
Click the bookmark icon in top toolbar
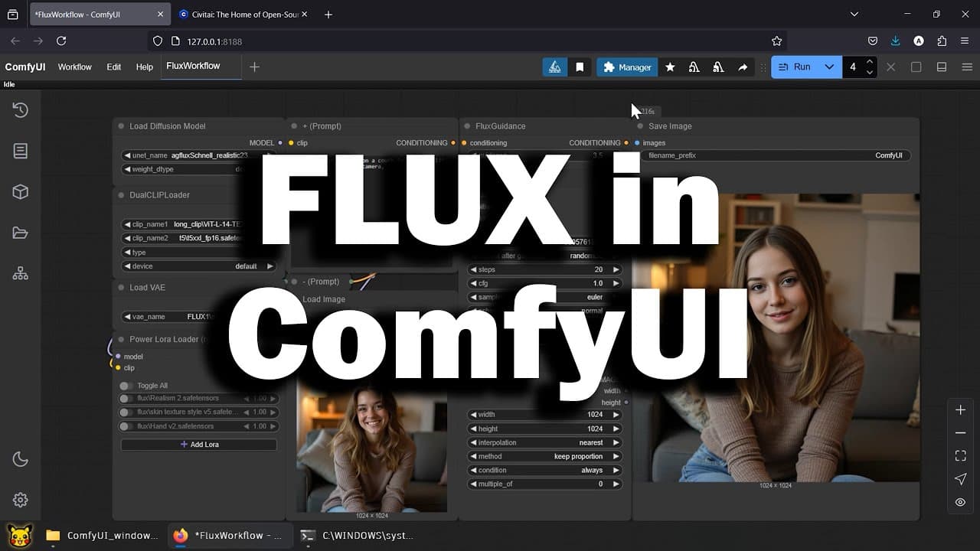pyautogui.click(x=580, y=67)
